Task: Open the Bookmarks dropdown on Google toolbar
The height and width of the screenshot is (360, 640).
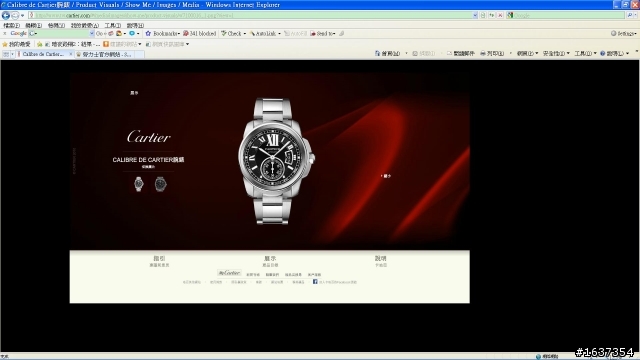Action: [x=162, y=33]
